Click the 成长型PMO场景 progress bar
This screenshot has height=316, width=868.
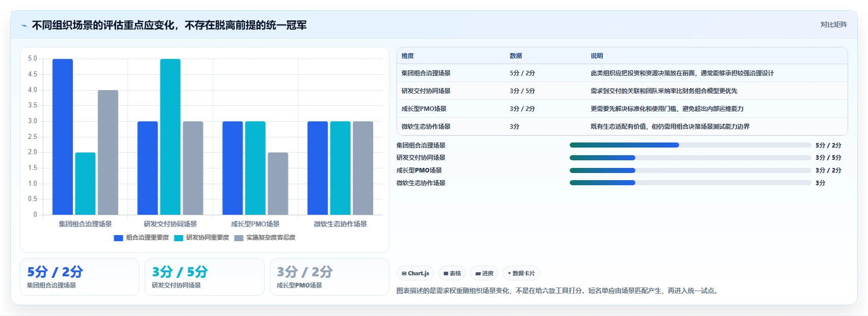pyautogui.click(x=690, y=170)
